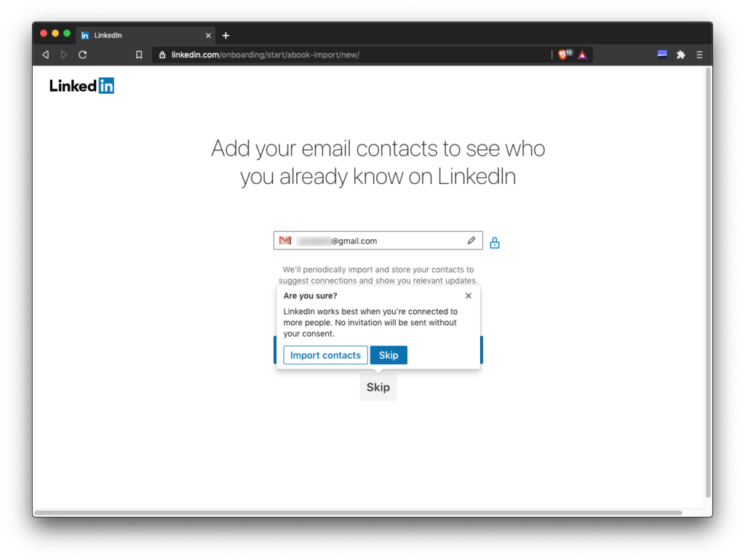Close the LinkedIn tab
Viewport: 745px width, 560px height.
[208, 35]
